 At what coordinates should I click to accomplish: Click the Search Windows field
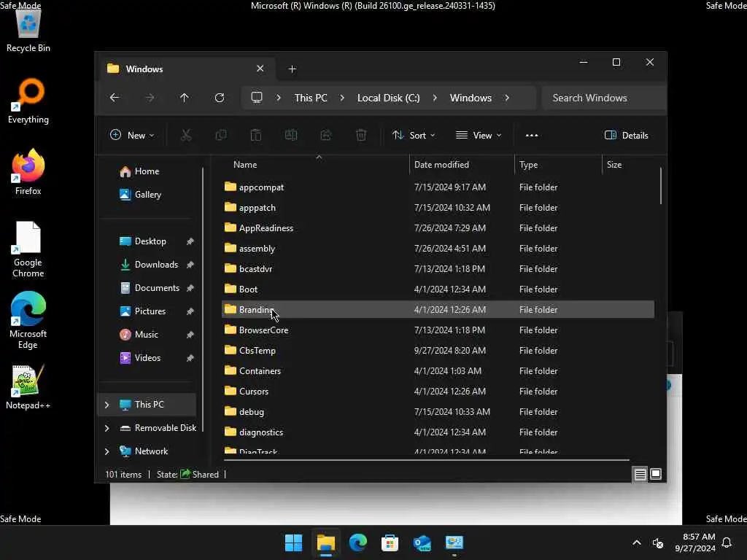[x=604, y=98]
